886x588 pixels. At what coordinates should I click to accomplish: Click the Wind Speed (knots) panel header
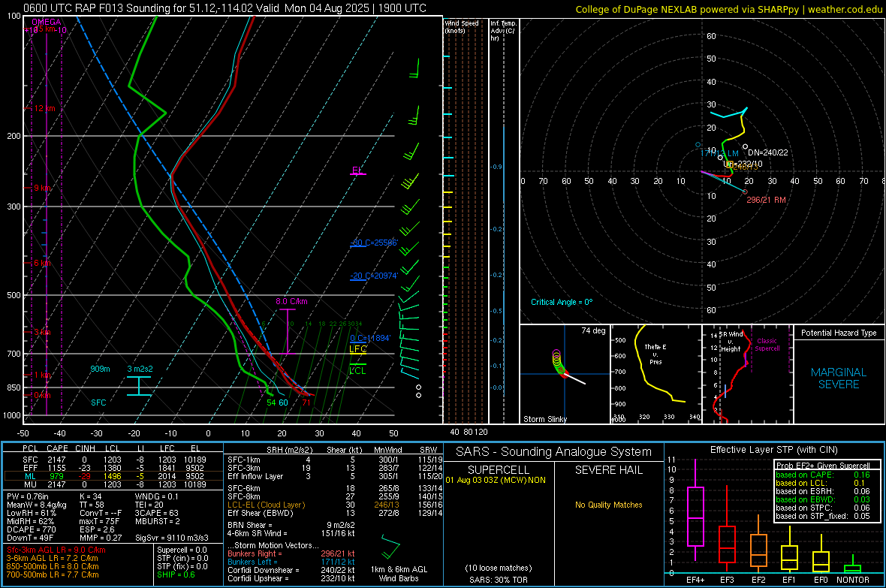[462, 26]
